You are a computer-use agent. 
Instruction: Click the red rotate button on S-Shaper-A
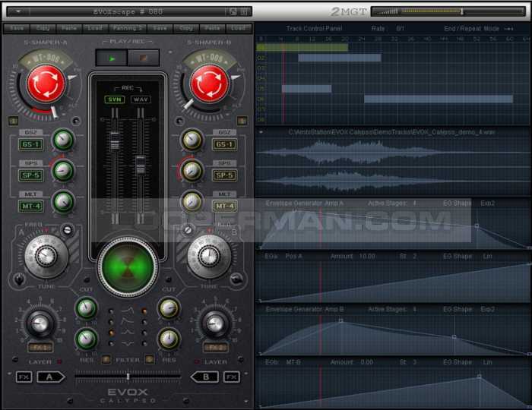tap(46, 84)
